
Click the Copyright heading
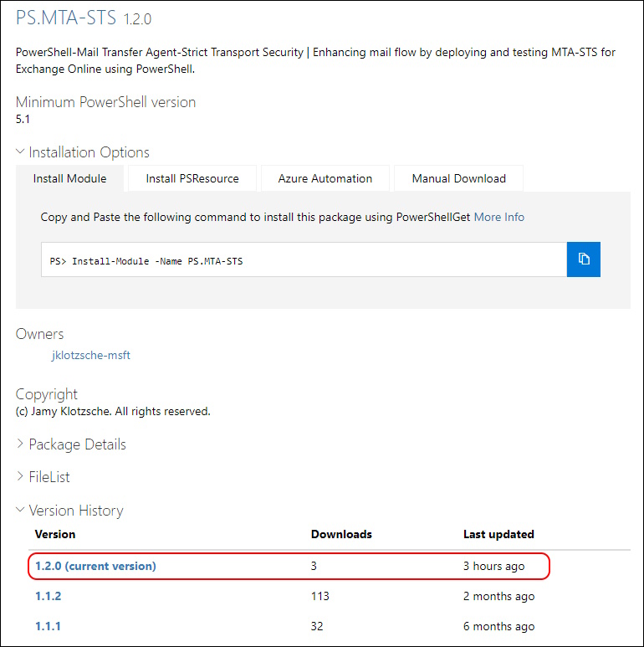click(46, 394)
